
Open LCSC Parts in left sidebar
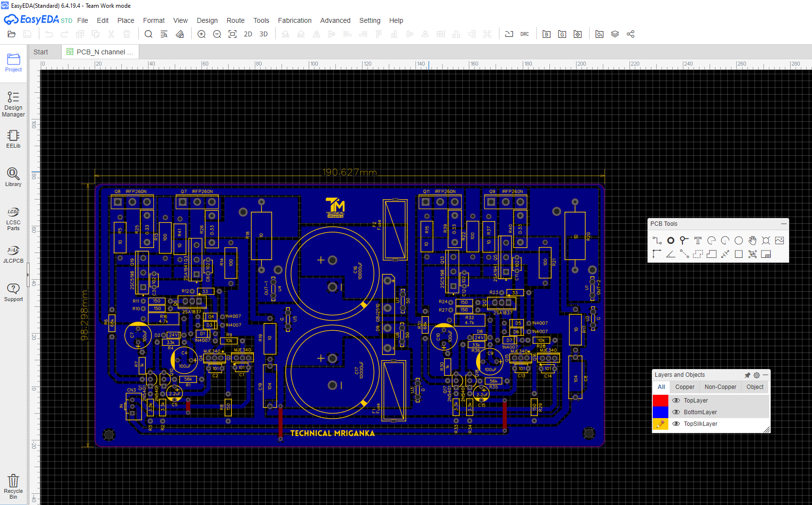(14, 219)
